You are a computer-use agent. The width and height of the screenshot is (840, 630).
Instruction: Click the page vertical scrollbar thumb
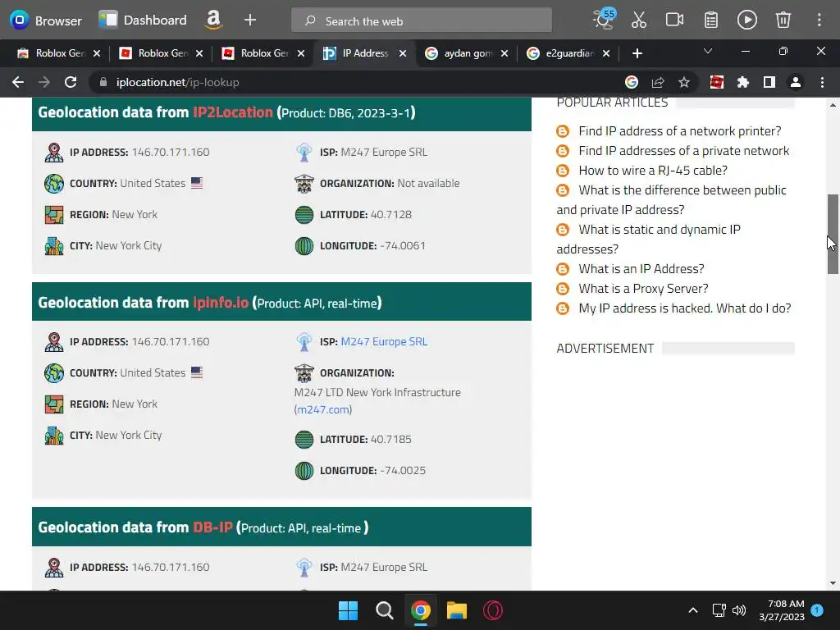[833, 234]
